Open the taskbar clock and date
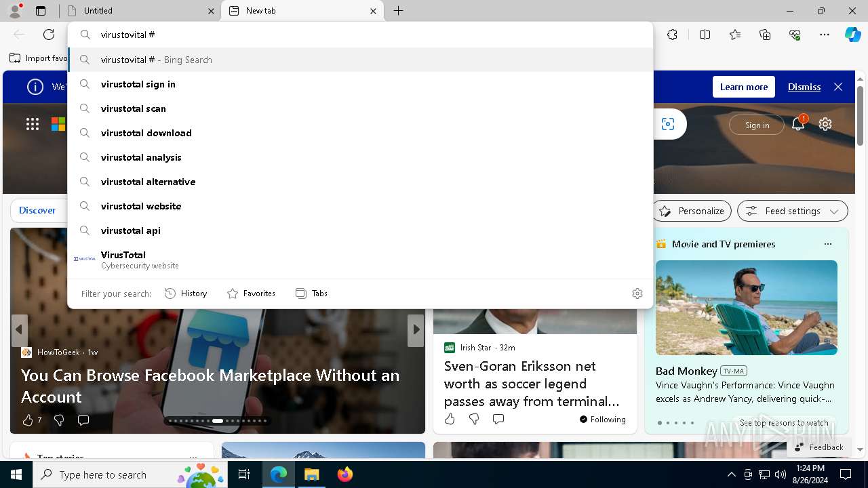Viewport: 868px width, 488px height. (x=811, y=474)
